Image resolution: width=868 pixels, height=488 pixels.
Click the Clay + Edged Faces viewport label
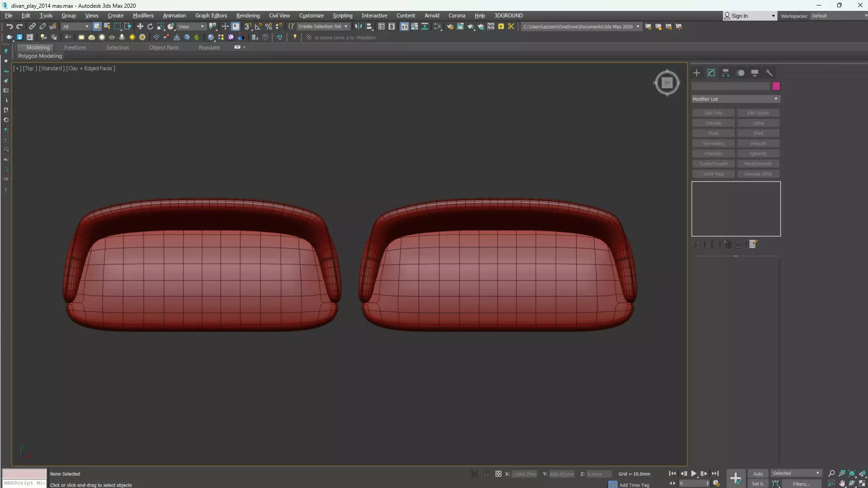pos(91,68)
